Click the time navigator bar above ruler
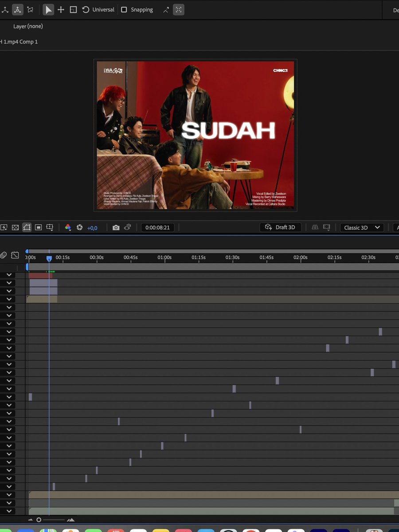 (213, 251)
